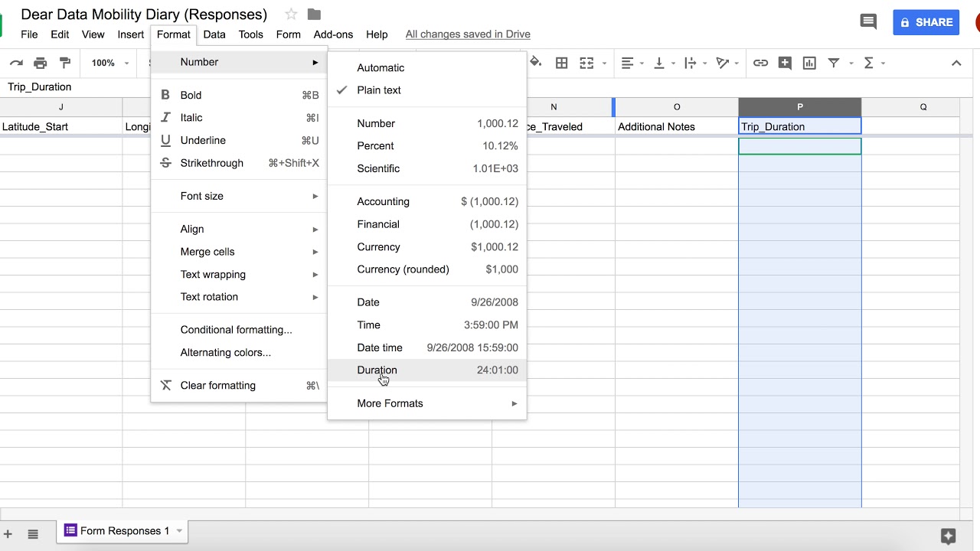Click the text rotation icon
Image resolution: width=980 pixels, height=551 pixels.
point(722,63)
